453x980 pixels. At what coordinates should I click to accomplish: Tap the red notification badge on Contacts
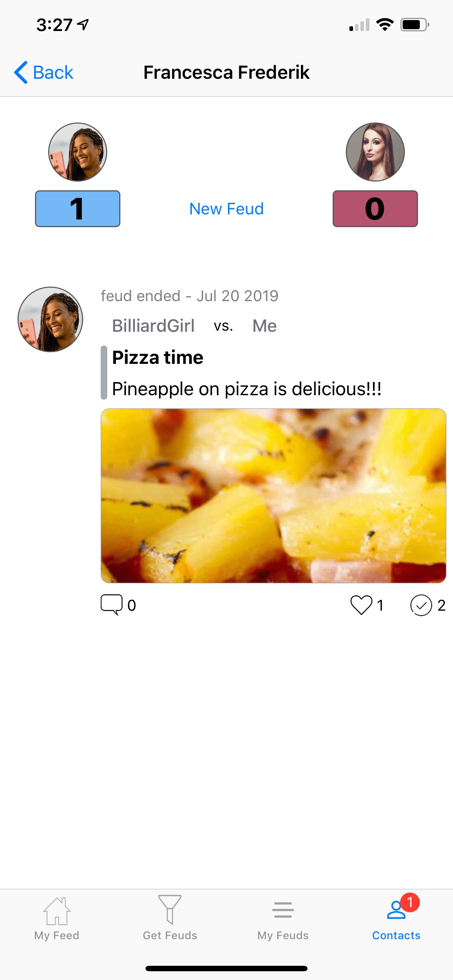coord(410,902)
